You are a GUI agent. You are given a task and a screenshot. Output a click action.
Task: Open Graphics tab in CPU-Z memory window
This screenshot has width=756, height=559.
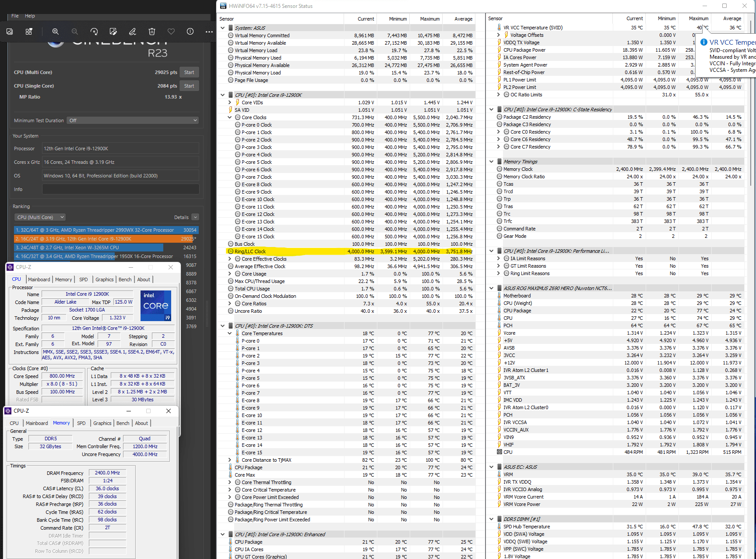(x=102, y=423)
